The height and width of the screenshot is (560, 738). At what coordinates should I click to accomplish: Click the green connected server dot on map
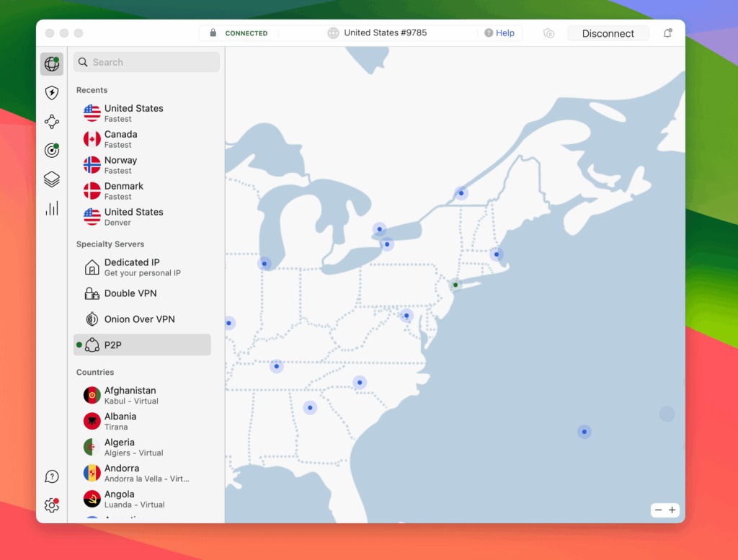[x=455, y=285]
